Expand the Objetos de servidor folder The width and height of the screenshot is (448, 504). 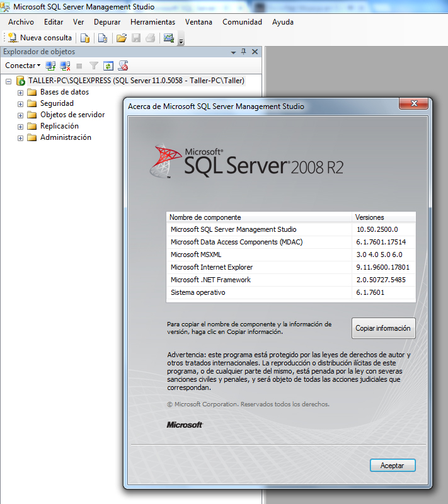coord(20,115)
